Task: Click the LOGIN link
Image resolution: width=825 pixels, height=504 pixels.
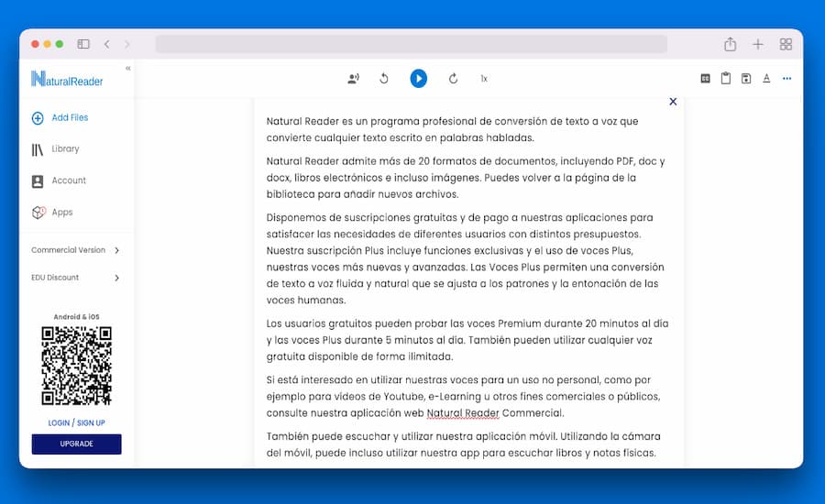Action: pos(59,423)
